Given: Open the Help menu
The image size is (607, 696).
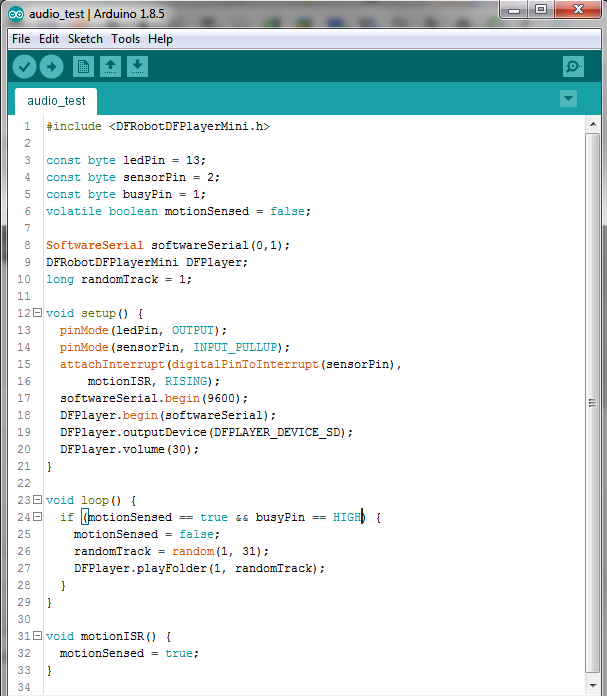Looking at the screenshot, I should tap(160, 39).
